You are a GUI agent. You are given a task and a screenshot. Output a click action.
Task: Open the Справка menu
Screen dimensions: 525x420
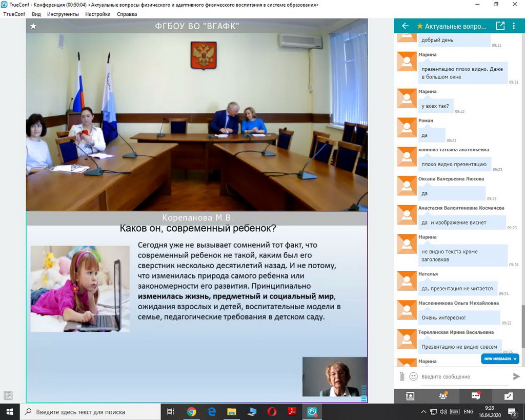(127, 14)
